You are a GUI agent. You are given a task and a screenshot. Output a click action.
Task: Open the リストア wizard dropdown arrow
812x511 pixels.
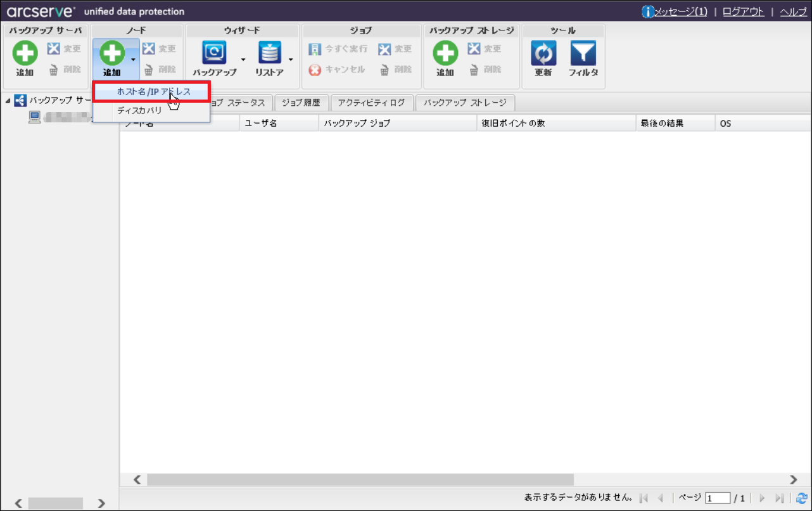[x=291, y=60]
